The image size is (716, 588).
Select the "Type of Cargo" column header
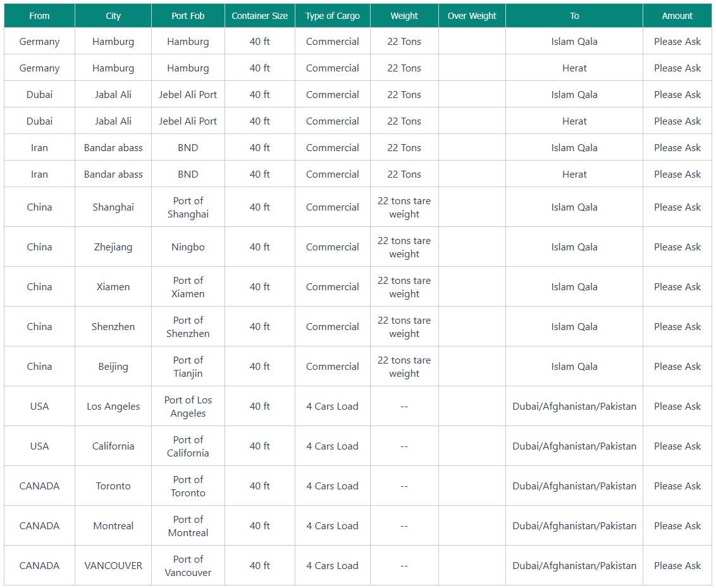tap(332, 16)
